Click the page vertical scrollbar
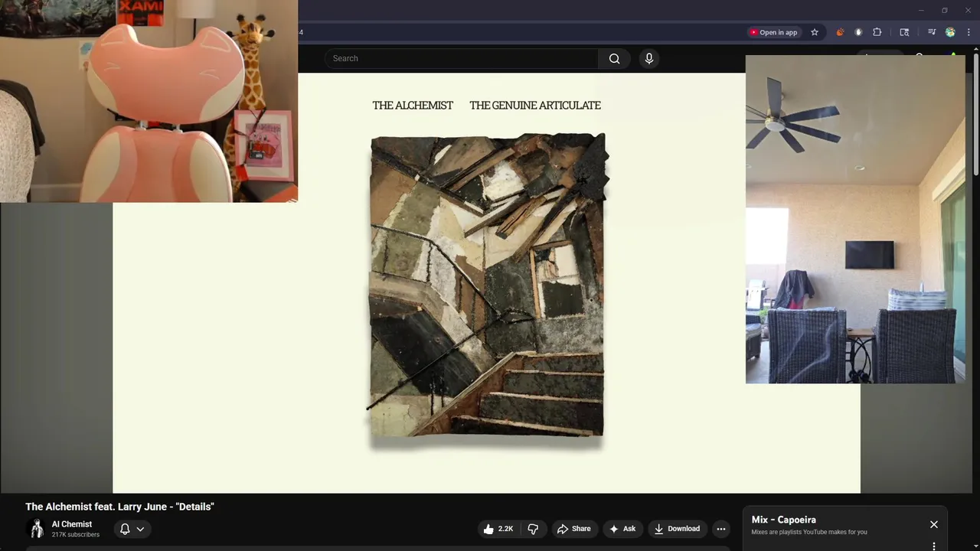Screen dimensions: 980x551 coord(975,115)
